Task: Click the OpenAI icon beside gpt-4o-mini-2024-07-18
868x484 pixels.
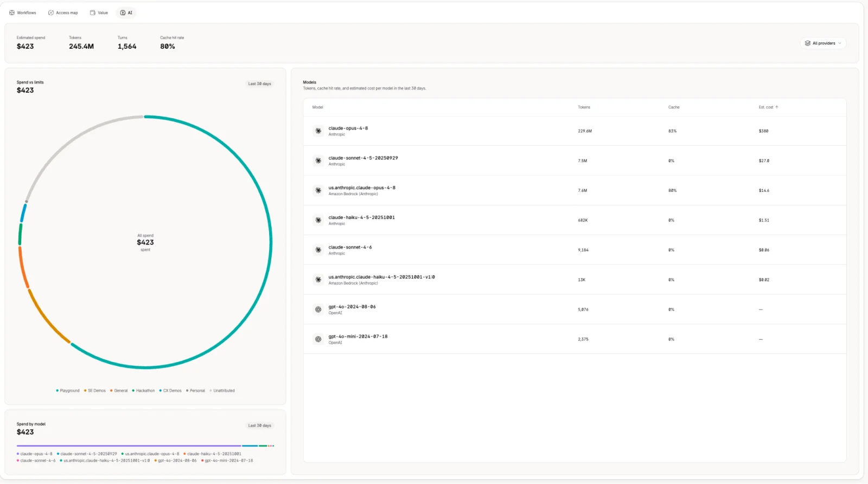Action: [x=318, y=339]
